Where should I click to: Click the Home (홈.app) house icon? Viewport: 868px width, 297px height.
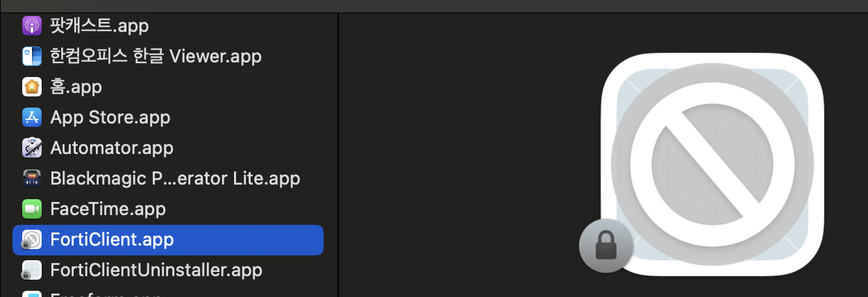[32, 87]
